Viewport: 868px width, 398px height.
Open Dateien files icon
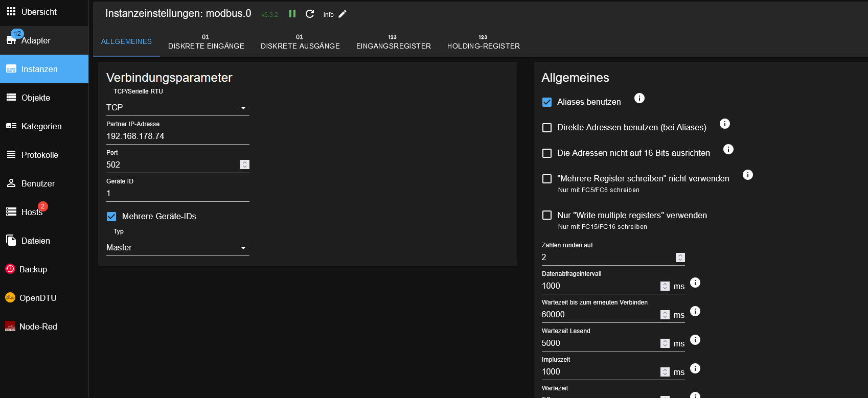click(x=11, y=241)
